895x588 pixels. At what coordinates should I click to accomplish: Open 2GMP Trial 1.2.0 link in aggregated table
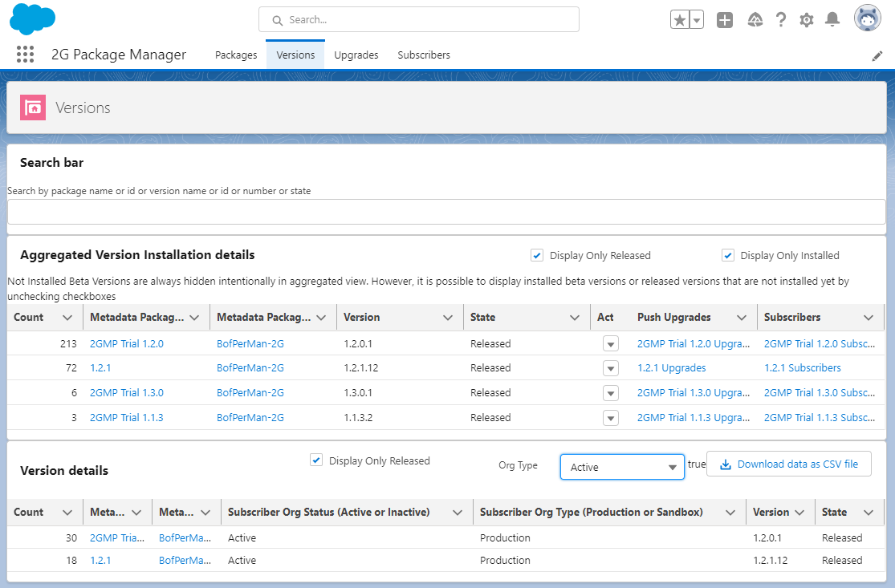127,344
